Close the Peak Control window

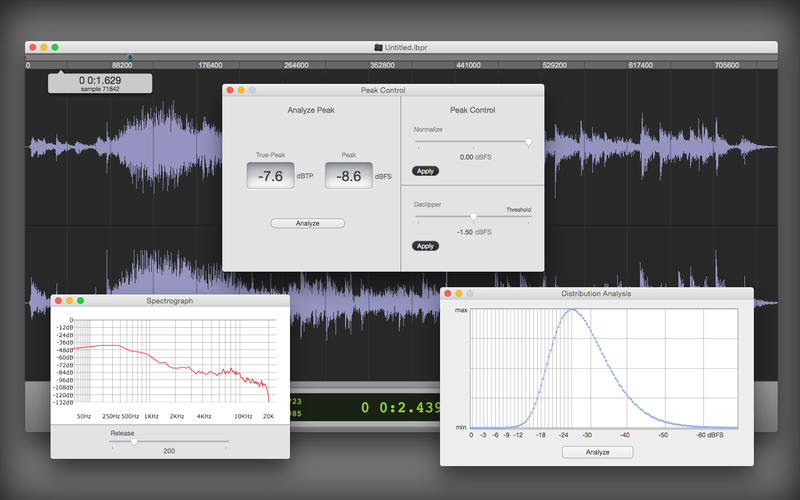tap(230, 90)
